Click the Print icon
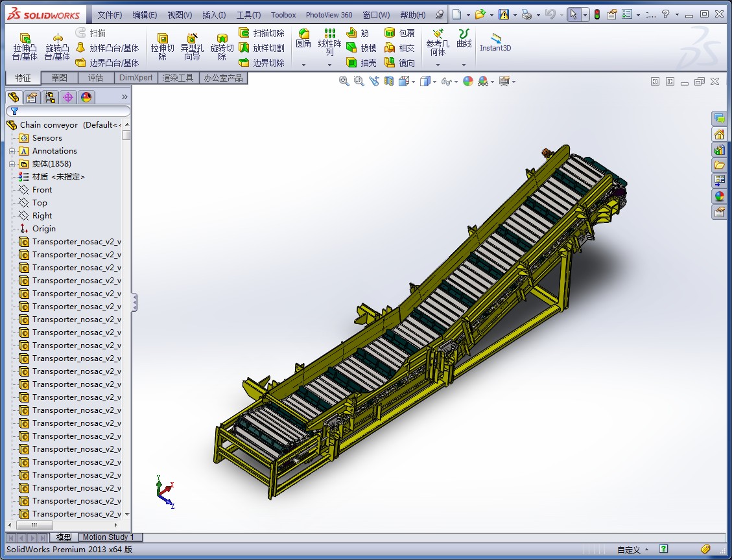The image size is (732, 560). (x=526, y=14)
